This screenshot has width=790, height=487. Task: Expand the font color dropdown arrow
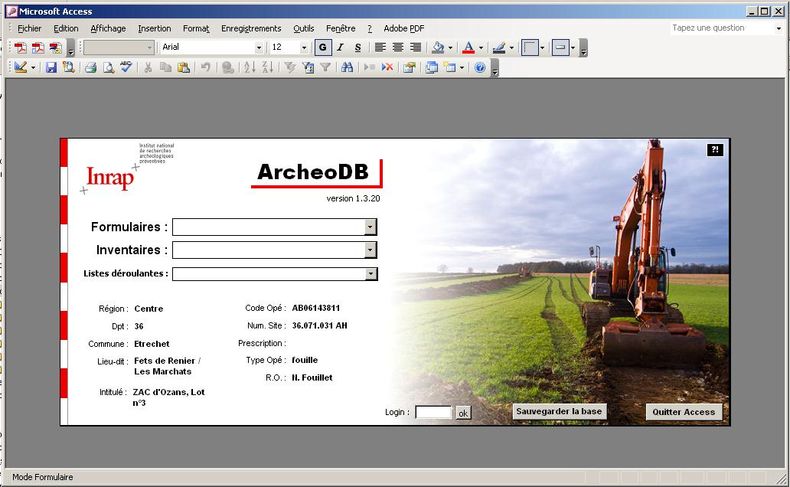[x=481, y=48]
